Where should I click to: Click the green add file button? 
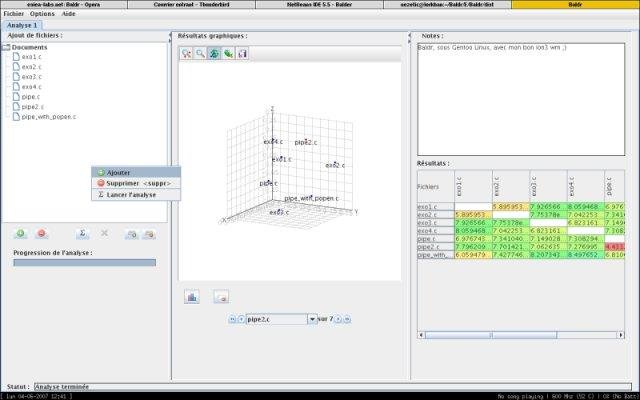(20, 233)
